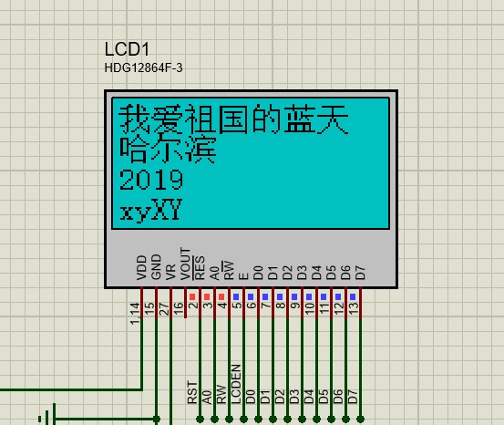Click the blue logic-state indicator at pin 12
This screenshot has width=504, height=425.
click(x=338, y=296)
